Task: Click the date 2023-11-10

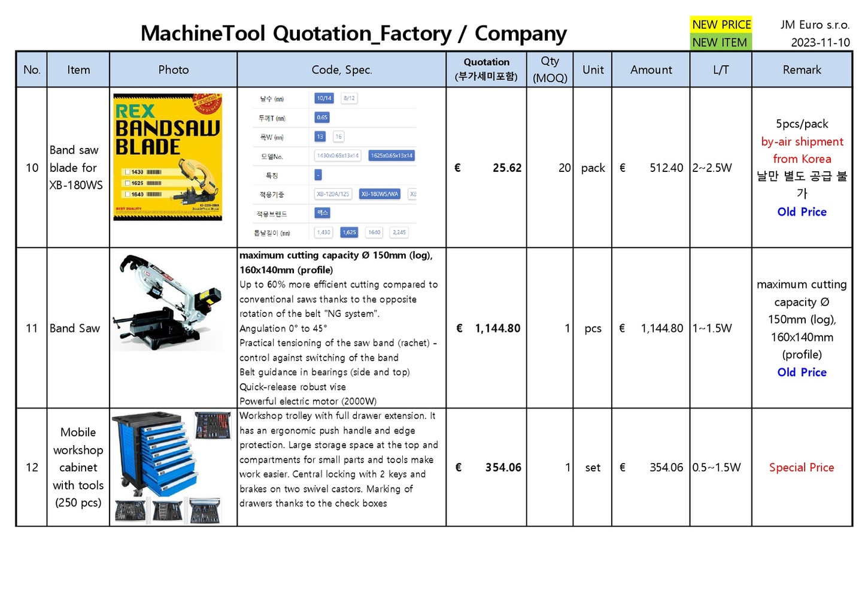Action: point(820,43)
